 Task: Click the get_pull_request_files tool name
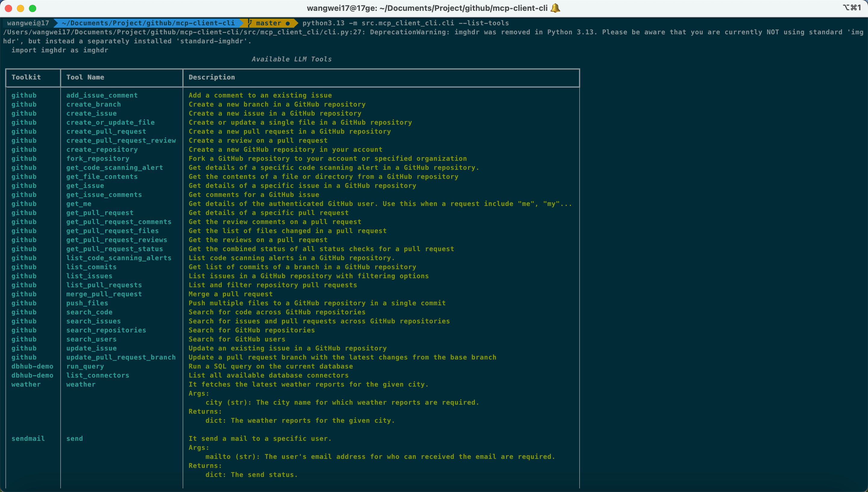point(113,231)
